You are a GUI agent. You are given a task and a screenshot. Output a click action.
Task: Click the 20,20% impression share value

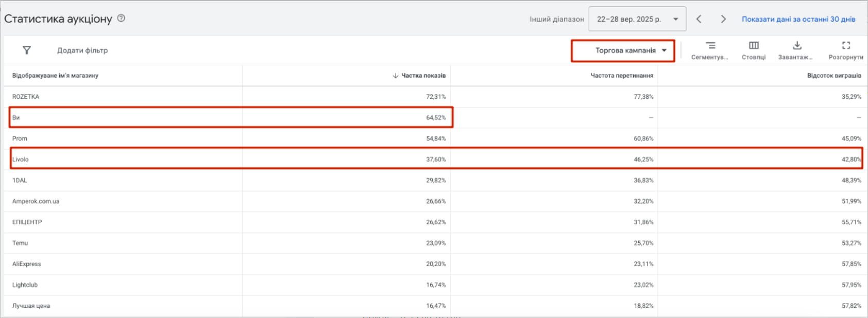coord(436,264)
